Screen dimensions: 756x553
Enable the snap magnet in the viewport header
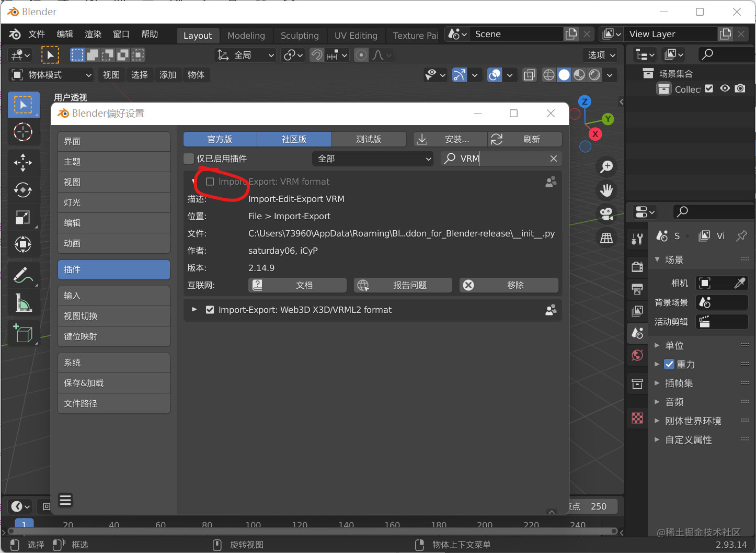316,55
